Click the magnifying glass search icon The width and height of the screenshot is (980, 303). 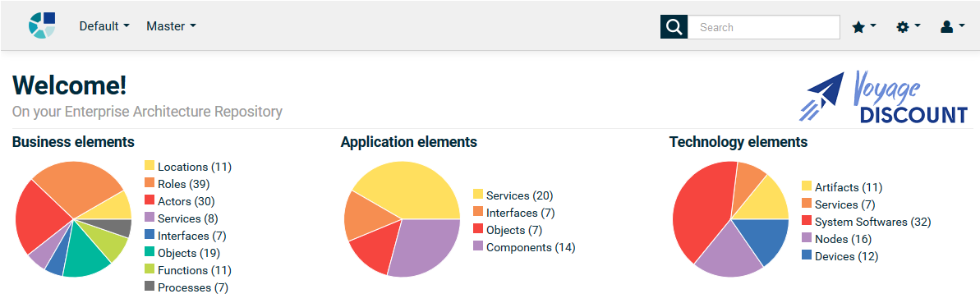(674, 27)
